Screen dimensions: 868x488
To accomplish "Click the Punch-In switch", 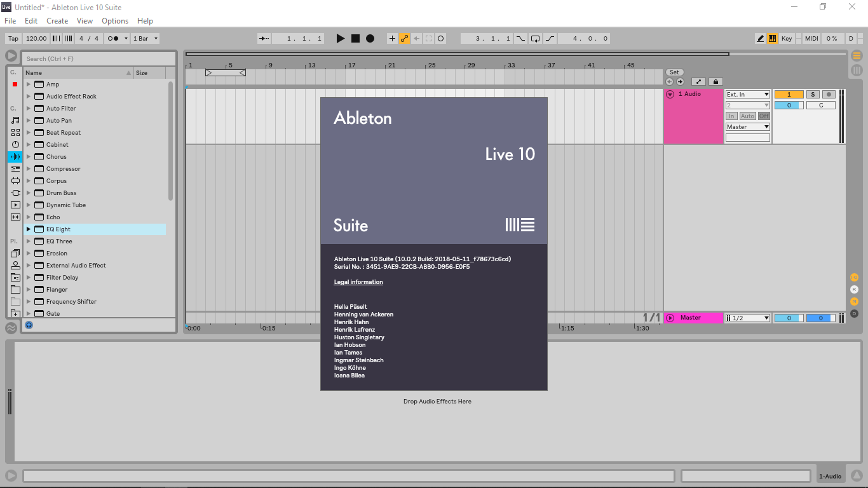I will 520,39.
